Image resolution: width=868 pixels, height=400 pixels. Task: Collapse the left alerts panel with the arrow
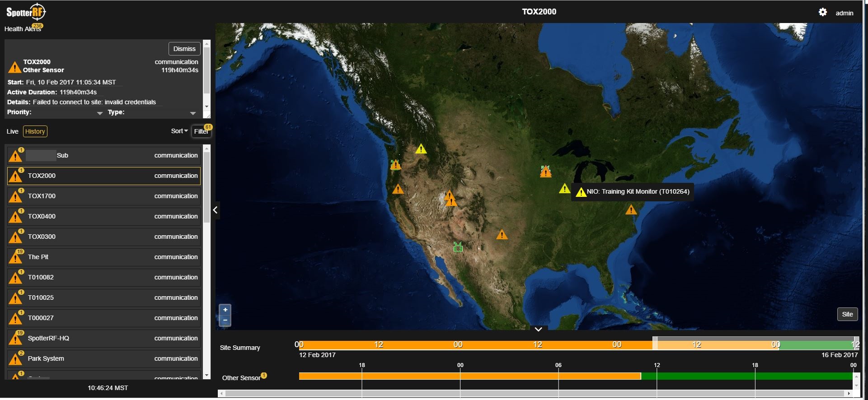pyautogui.click(x=216, y=210)
